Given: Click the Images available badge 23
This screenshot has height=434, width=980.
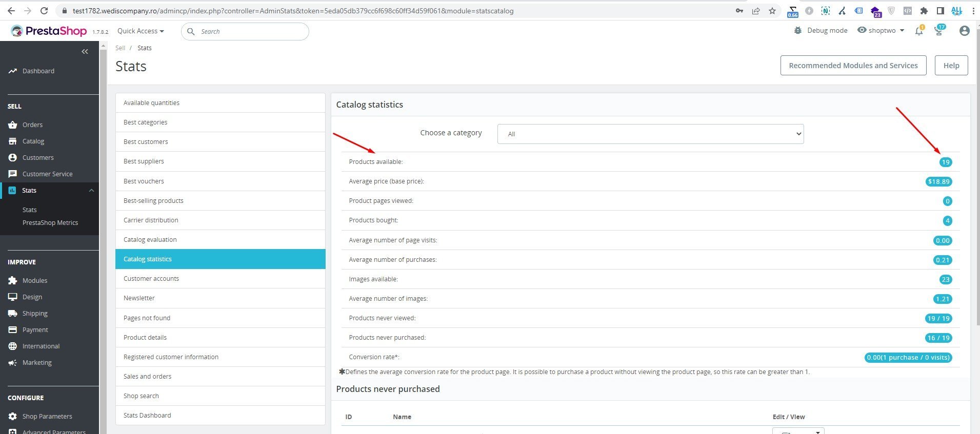Looking at the screenshot, I should click(x=946, y=279).
